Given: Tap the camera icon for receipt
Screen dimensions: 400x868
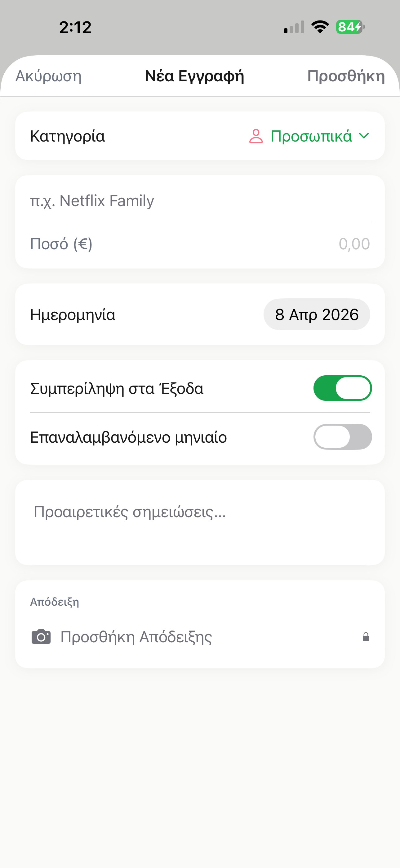Looking at the screenshot, I should click(41, 637).
